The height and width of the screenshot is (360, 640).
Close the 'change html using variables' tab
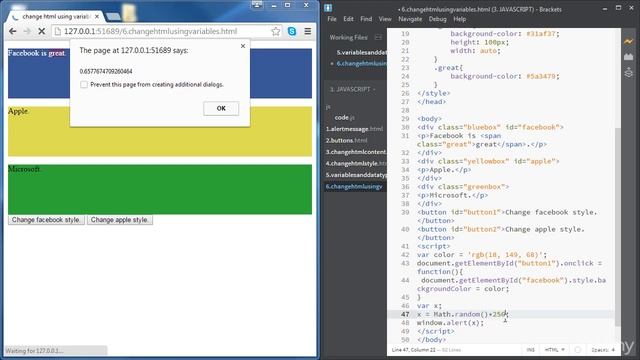coord(97,17)
